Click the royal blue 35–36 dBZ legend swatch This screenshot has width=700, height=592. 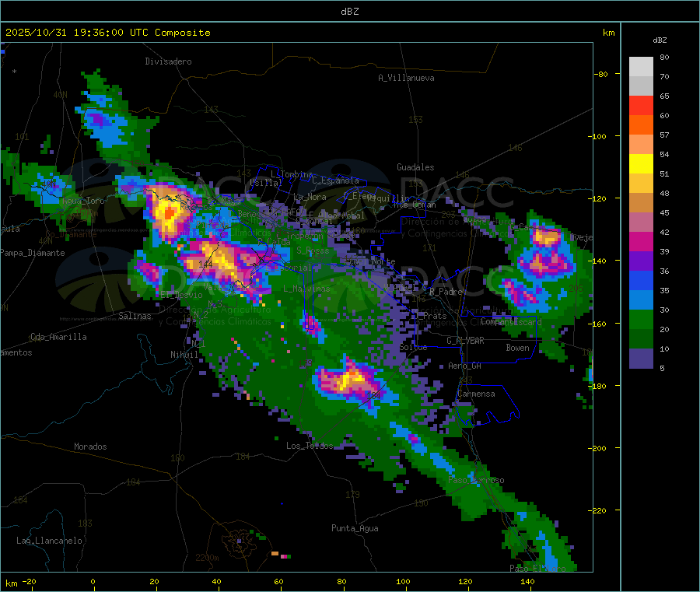click(641, 281)
